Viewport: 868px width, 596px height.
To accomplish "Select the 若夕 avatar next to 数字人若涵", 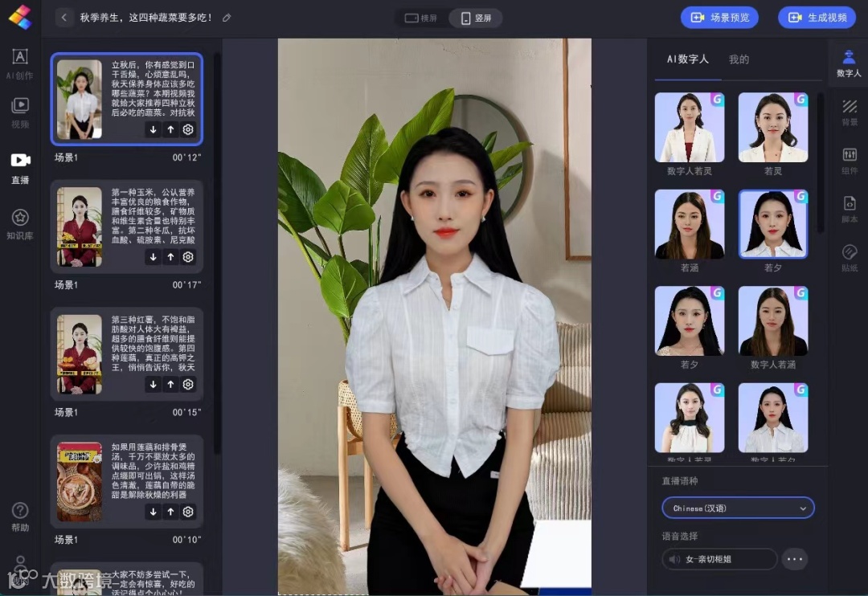I will point(690,321).
